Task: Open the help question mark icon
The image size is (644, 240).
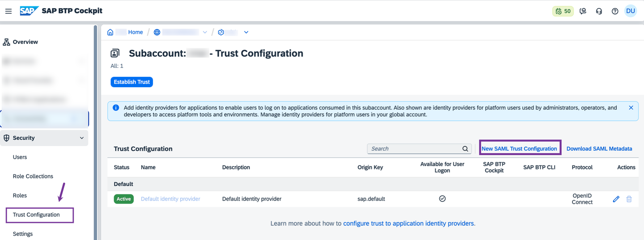Action: (615, 11)
